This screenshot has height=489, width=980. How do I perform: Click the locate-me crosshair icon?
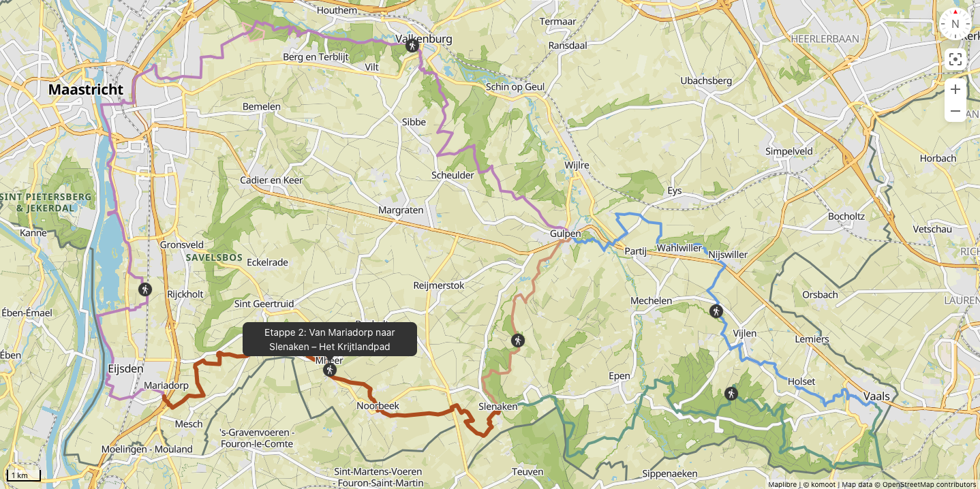click(955, 59)
